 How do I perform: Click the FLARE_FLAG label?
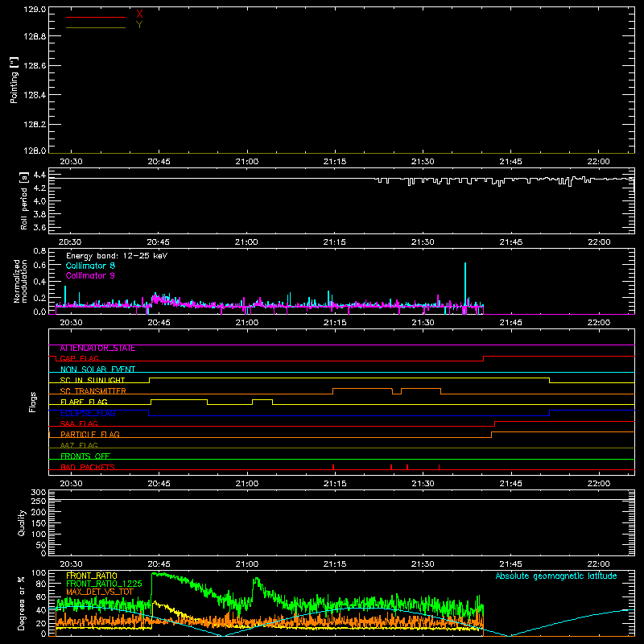pos(84,402)
